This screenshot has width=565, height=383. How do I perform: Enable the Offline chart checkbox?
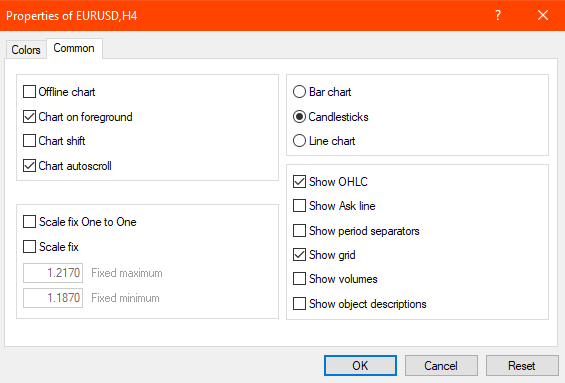click(x=29, y=92)
